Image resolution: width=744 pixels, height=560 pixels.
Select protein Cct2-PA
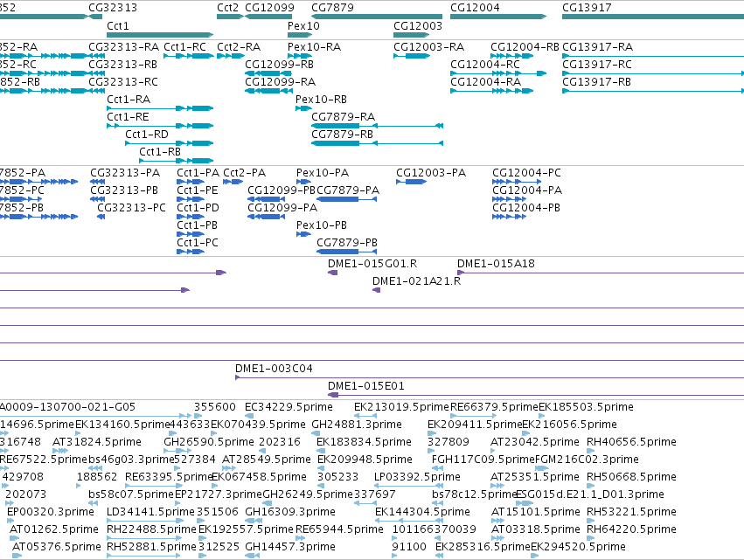[x=245, y=173]
